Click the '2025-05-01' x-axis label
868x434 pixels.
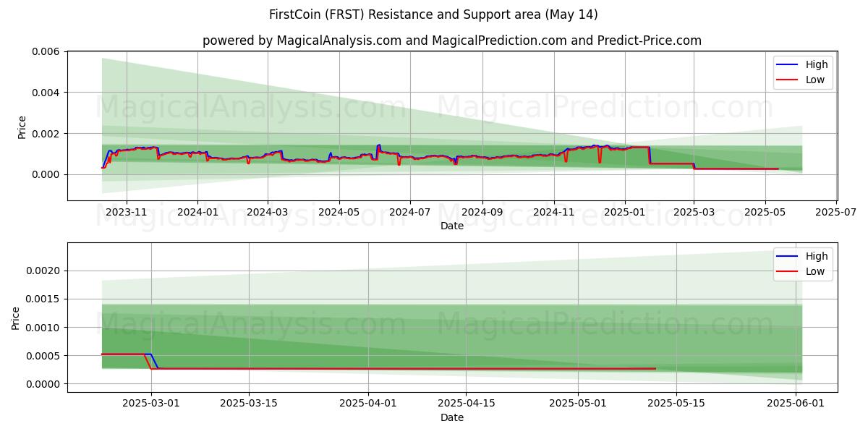pyautogui.click(x=579, y=404)
